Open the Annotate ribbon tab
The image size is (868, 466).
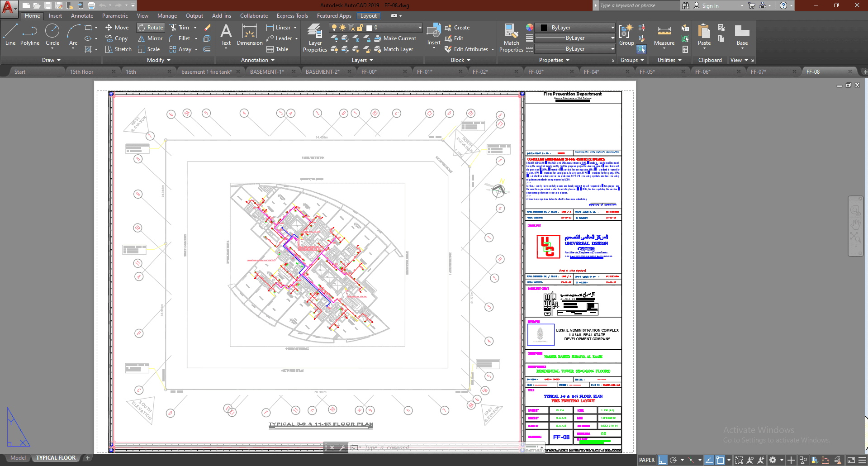pos(82,16)
